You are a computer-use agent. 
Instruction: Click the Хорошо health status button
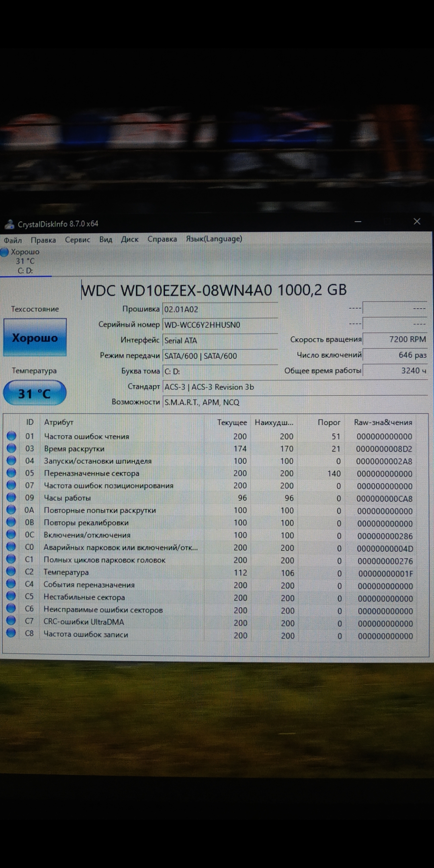[35, 338]
